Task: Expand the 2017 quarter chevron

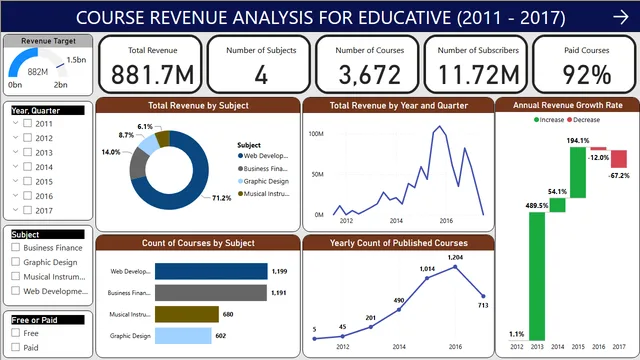Action: [15, 210]
